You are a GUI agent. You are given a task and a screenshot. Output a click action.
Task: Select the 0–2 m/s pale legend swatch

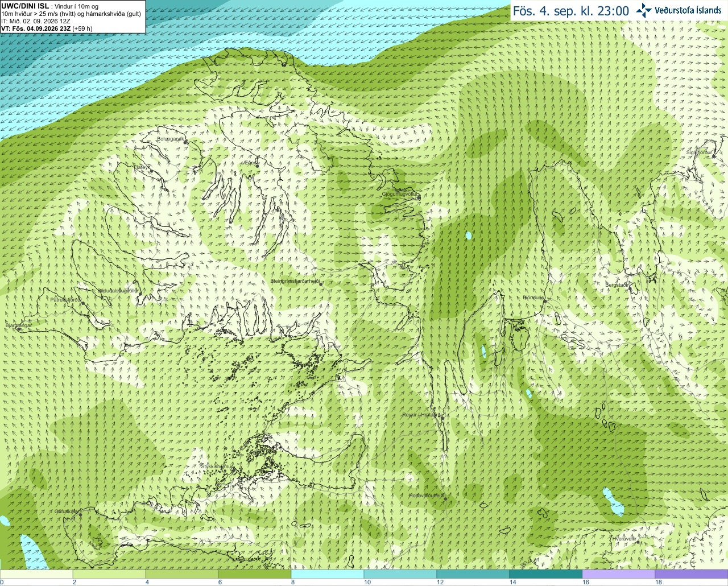pyautogui.click(x=36, y=575)
